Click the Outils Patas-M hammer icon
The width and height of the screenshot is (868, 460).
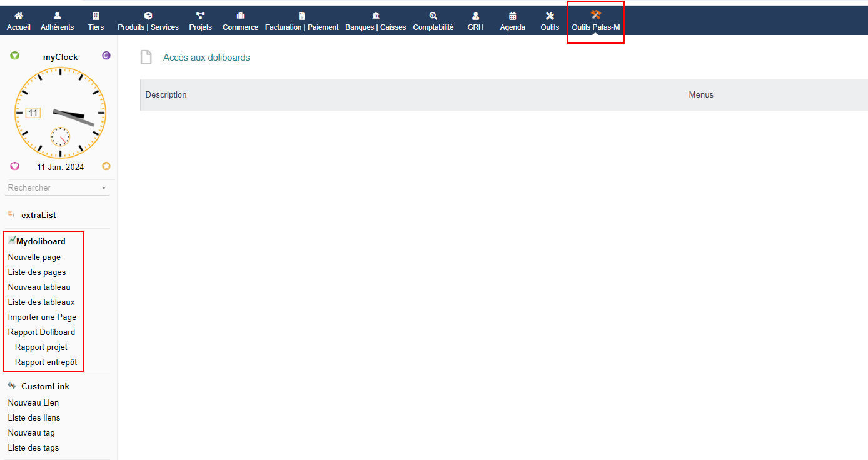pos(595,14)
